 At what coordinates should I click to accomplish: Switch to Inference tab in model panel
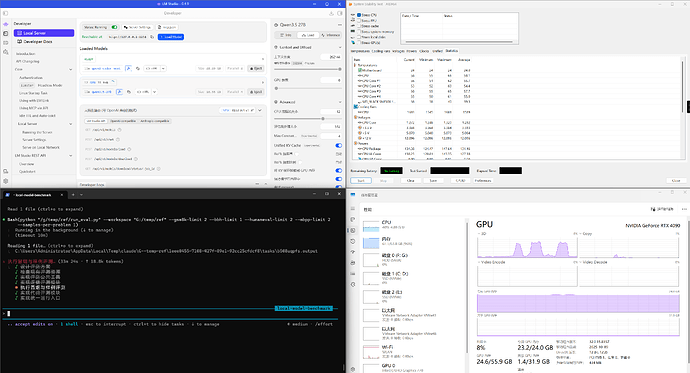(x=330, y=35)
